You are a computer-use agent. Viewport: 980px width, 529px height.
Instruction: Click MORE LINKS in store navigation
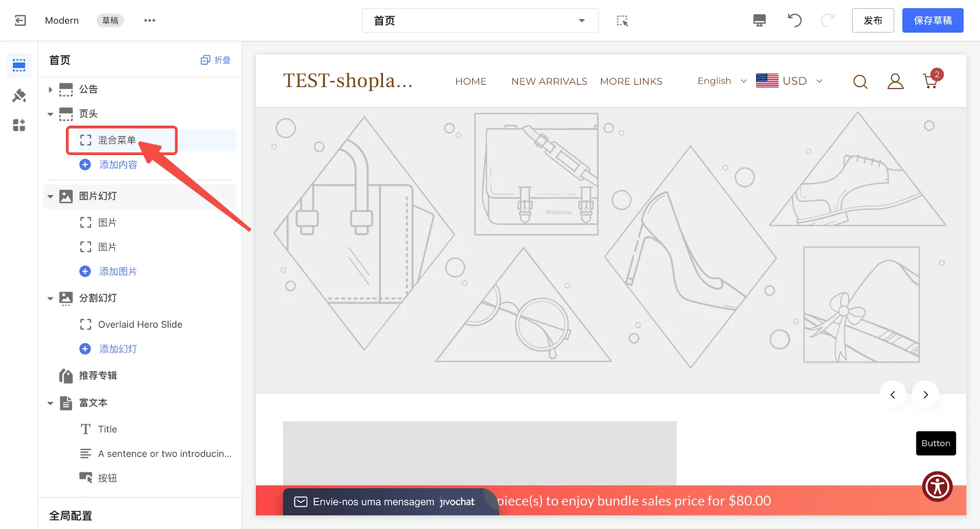click(631, 81)
